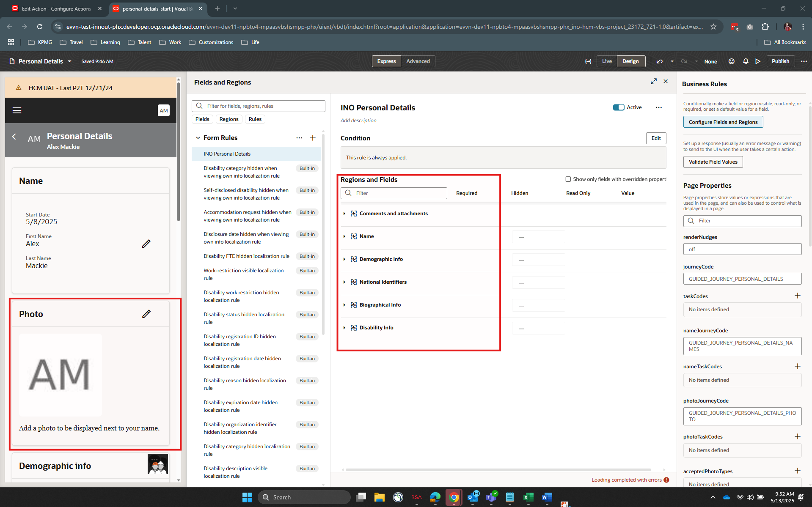
Task: Toggle the Active switch for the rule
Action: pos(619,107)
